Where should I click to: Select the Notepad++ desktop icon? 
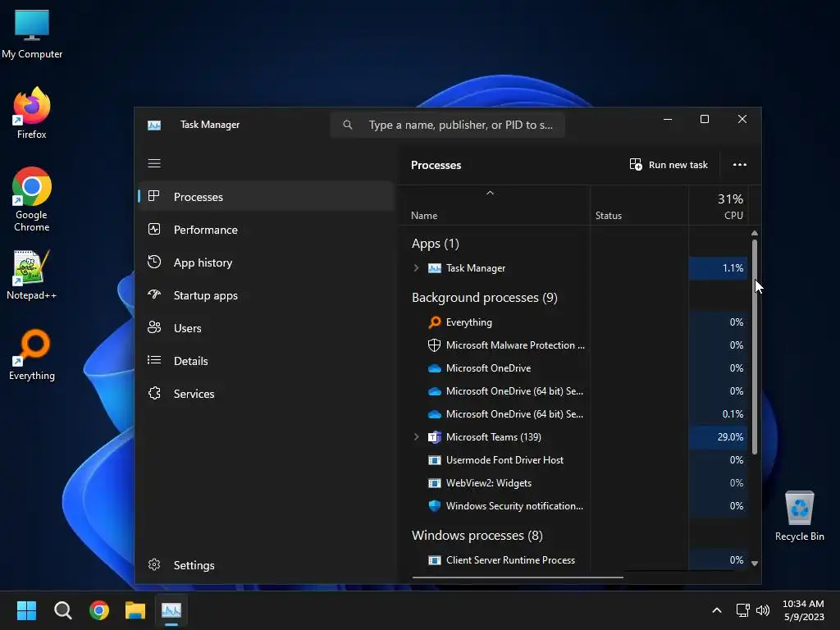pos(32,274)
